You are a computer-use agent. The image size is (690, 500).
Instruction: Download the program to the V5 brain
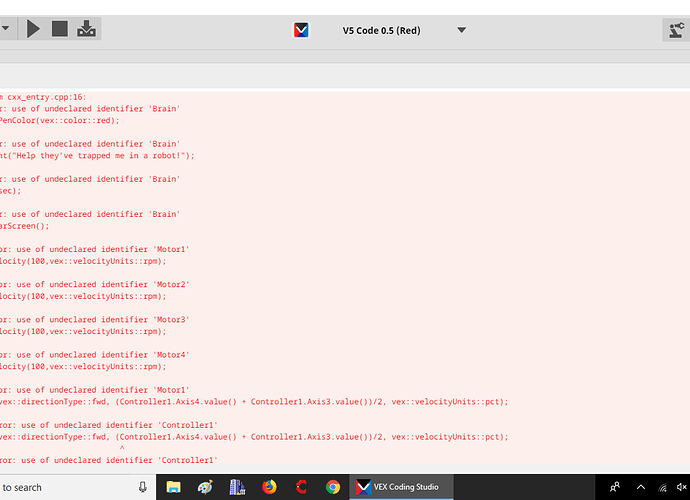click(x=86, y=29)
